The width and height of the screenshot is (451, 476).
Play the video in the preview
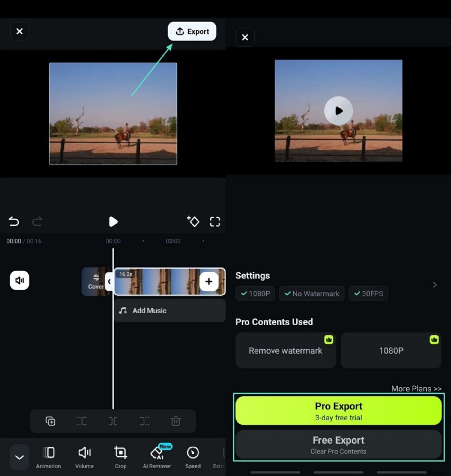[x=338, y=110]
